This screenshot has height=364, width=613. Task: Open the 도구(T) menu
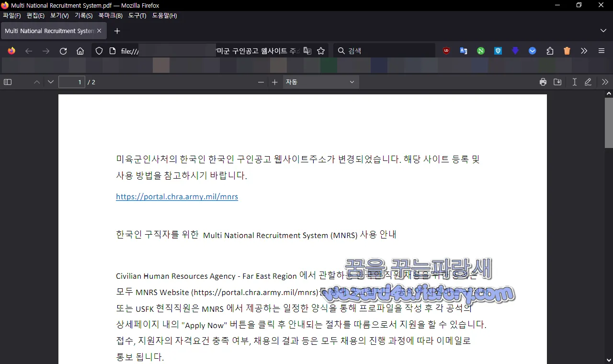[x=137, y=16]
